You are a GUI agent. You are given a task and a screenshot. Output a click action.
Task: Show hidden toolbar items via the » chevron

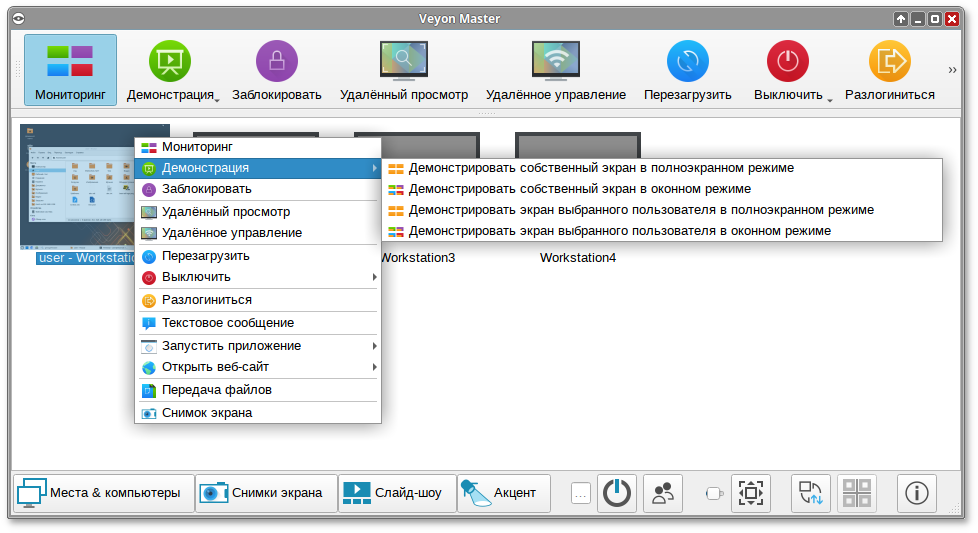pos(953,70)
